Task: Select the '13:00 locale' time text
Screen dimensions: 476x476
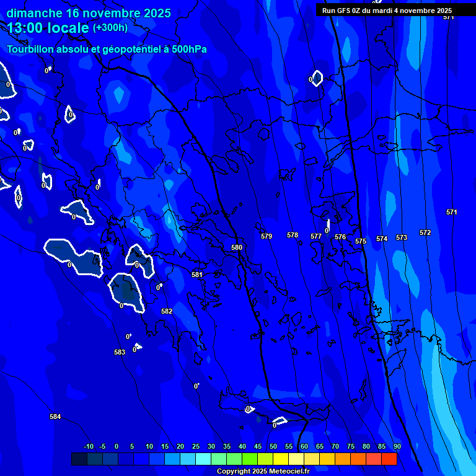Action: pos(48,28)
